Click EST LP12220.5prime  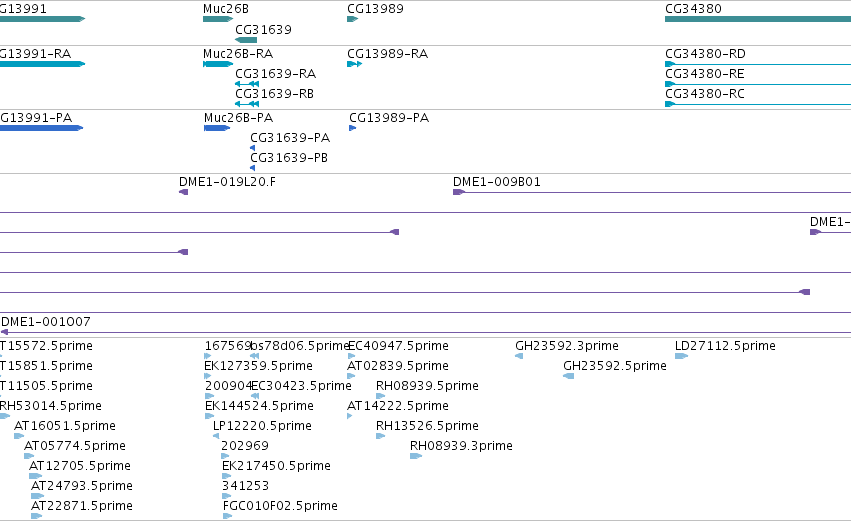pyautogui.click(x=262, y=426)
